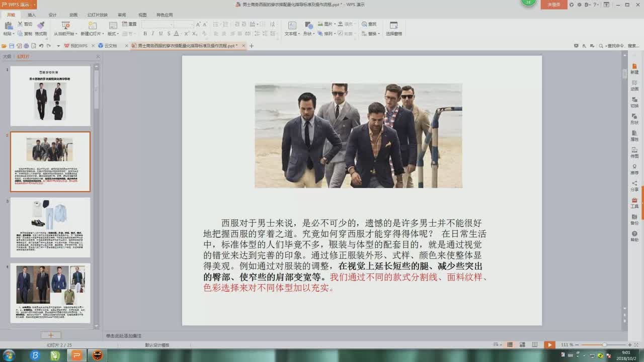Toggle subscript formatting
644x362 pixels.
[x=195, y=34]
